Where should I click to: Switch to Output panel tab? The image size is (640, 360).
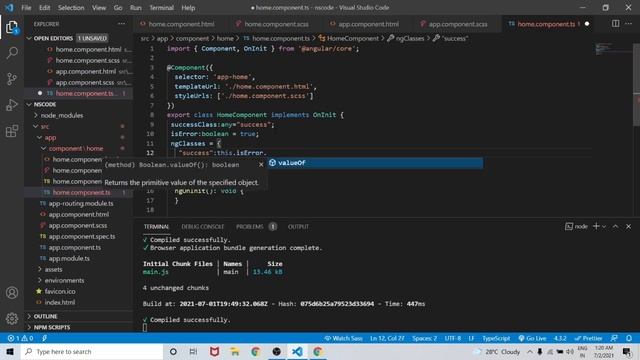click(x=298, y=227)
